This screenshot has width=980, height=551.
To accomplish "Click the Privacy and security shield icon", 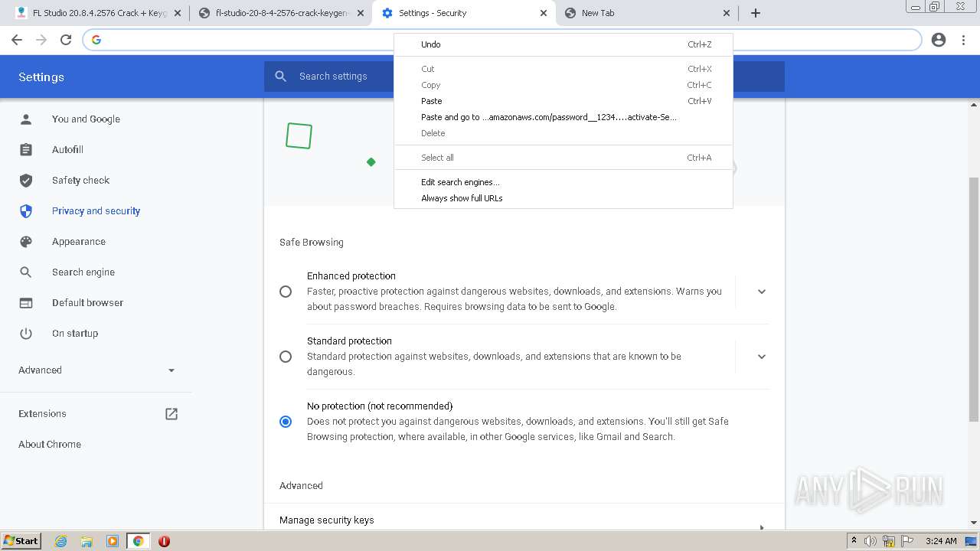I will pos(26,211).
